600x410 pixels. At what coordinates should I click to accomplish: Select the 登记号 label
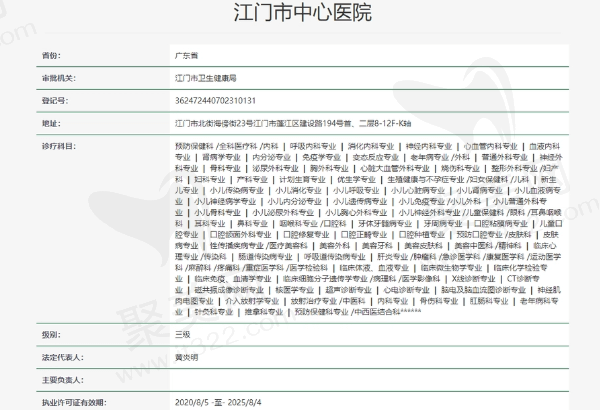(x=55, y=101)
